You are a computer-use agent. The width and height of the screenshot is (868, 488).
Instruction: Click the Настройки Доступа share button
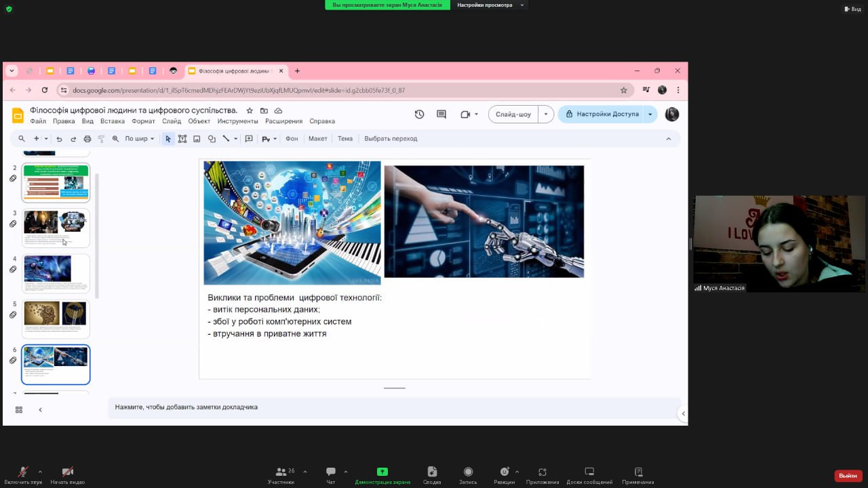pos(601,115)
